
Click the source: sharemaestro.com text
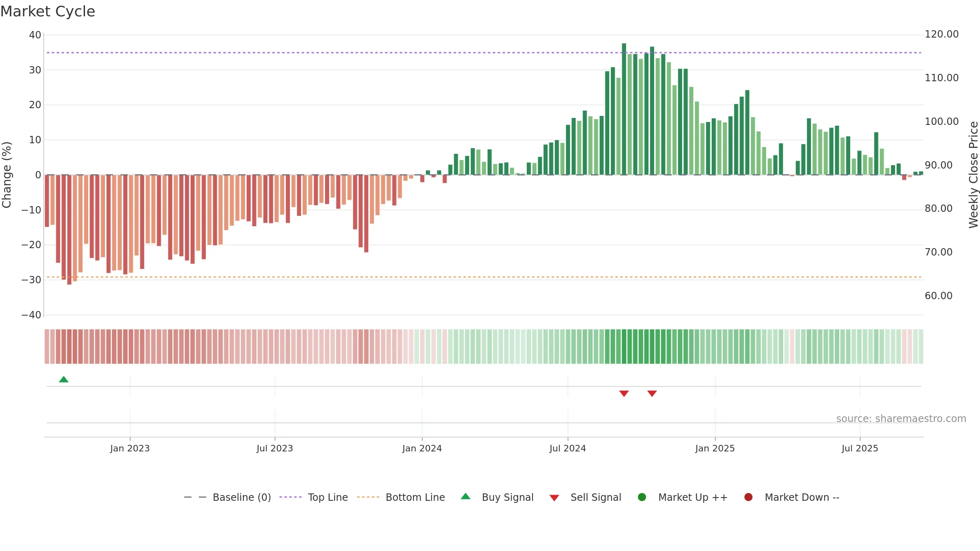click(901, 419)
